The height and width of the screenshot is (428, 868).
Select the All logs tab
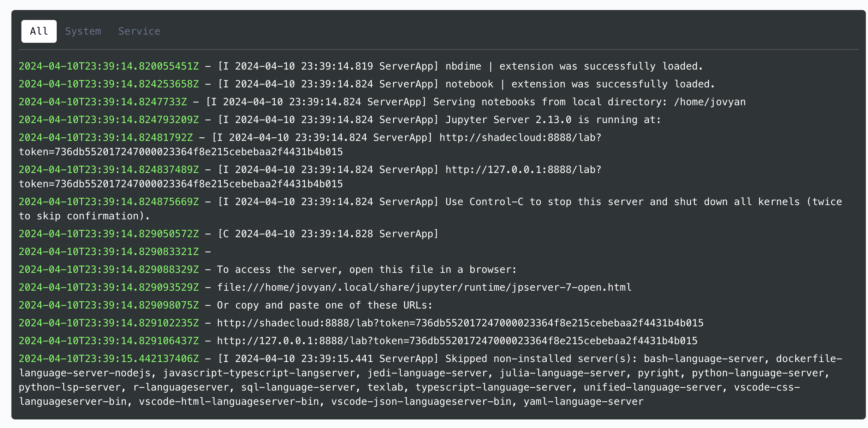point(39,31)
